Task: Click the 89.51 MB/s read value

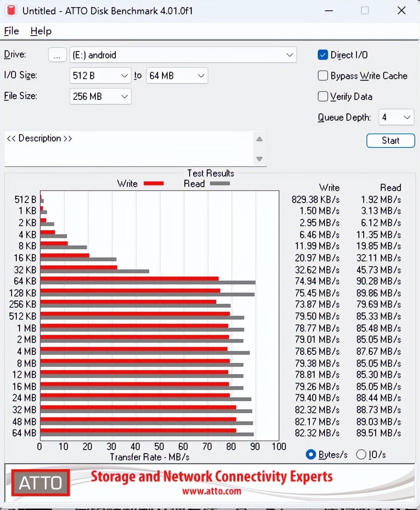Action: tap(379, 433)
